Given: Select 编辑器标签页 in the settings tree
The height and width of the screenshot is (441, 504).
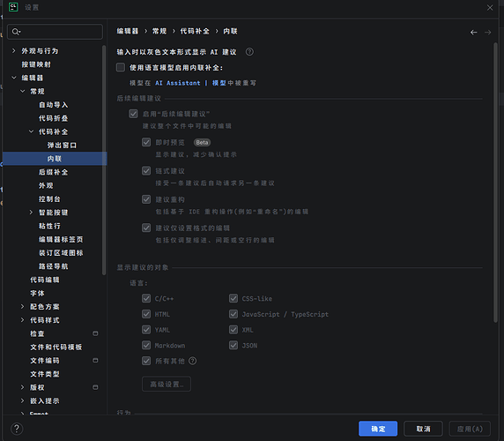Looking at the screenshot, I should click(x=61, y=239).
